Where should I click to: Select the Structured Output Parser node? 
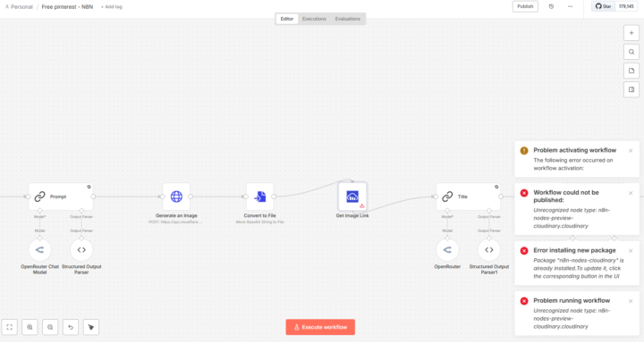tap(81, 250)
